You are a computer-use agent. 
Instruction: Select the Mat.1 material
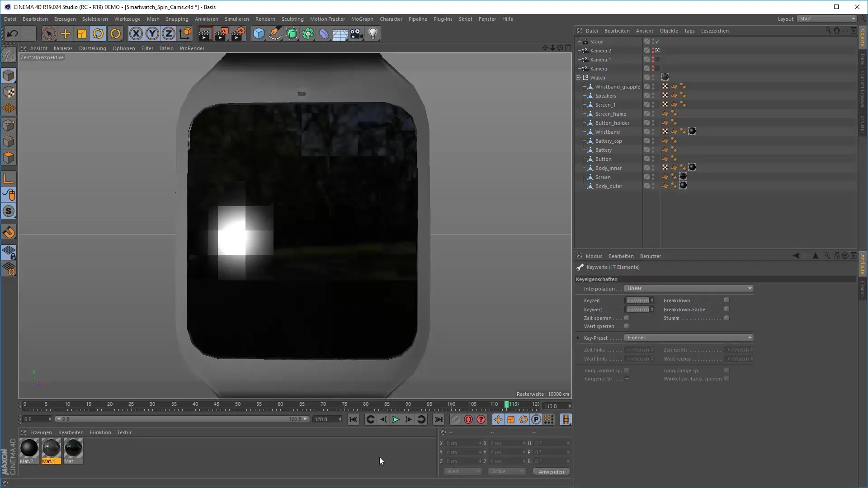(51, 451)
